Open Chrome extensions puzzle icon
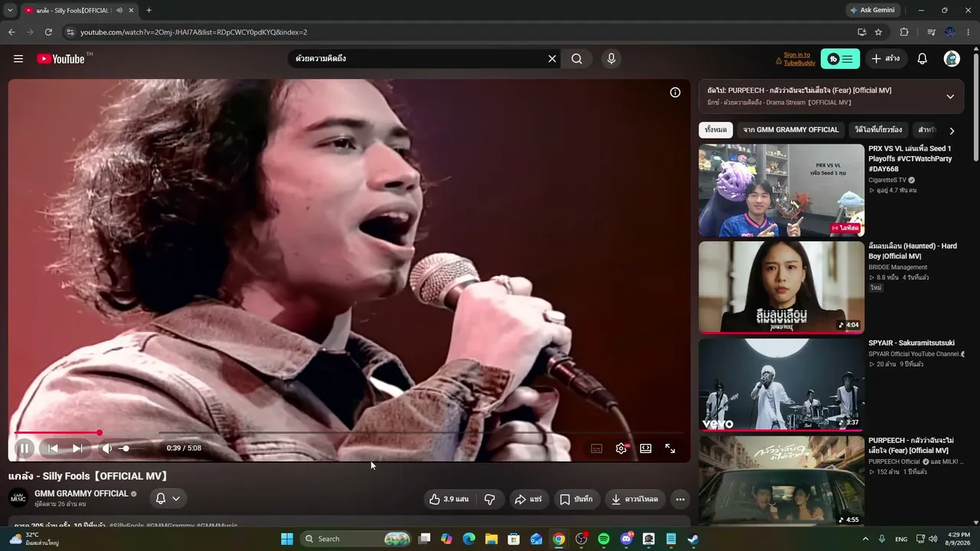 coord(904,32)
